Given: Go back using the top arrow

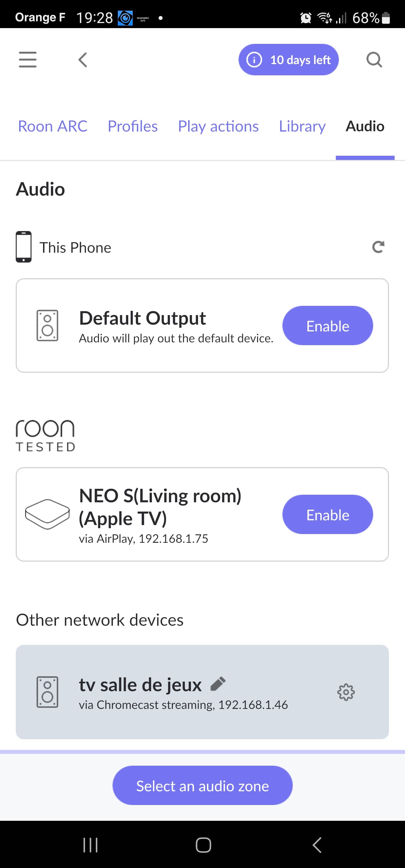Looking at the screenshot, I should 83,60.
